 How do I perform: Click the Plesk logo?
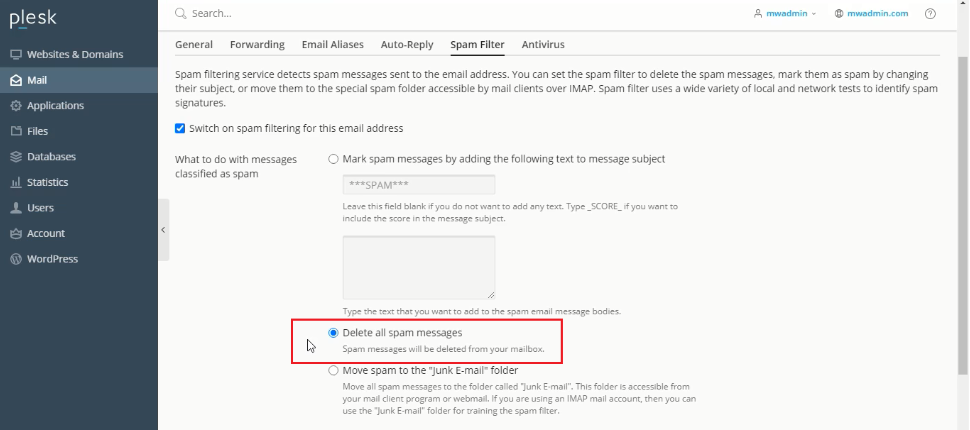click(x=33, y=19)
